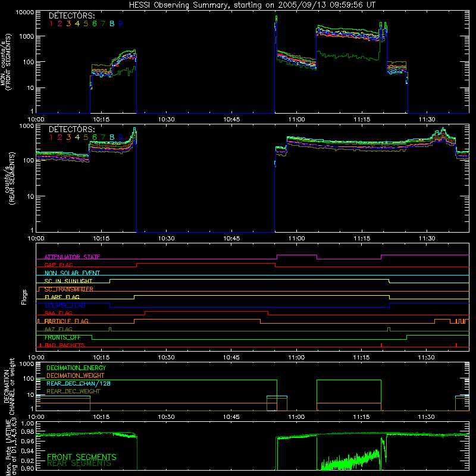Click the 1.00 tick on livetime axis
The height and width of the screenshot is (476, 476).
[28, 424]
